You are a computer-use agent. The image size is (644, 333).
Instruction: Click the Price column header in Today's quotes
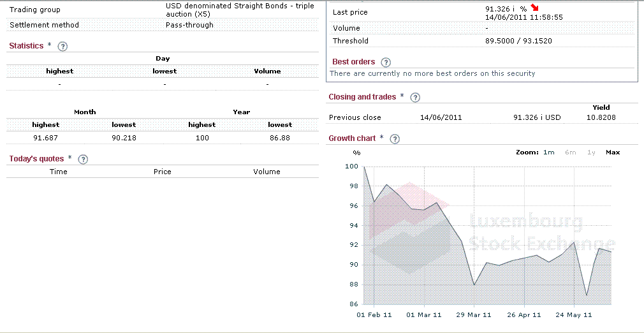pos(163,172)
